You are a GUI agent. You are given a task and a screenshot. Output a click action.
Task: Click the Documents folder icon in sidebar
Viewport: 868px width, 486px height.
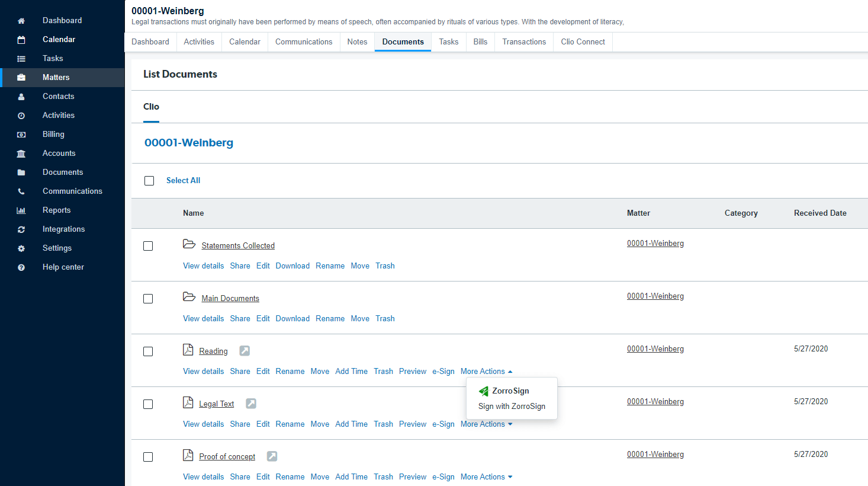pyautogui.click(x=21, y=172)
